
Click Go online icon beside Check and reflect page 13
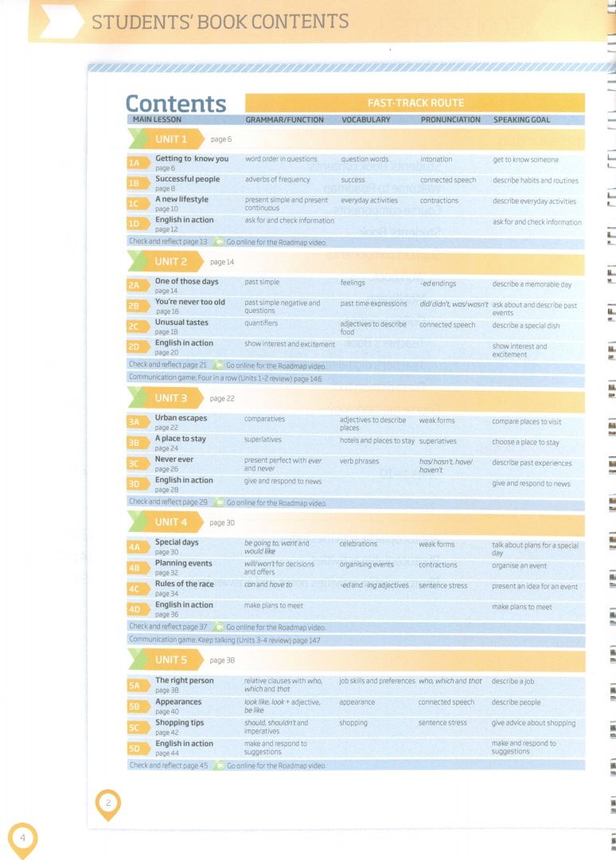219,242
